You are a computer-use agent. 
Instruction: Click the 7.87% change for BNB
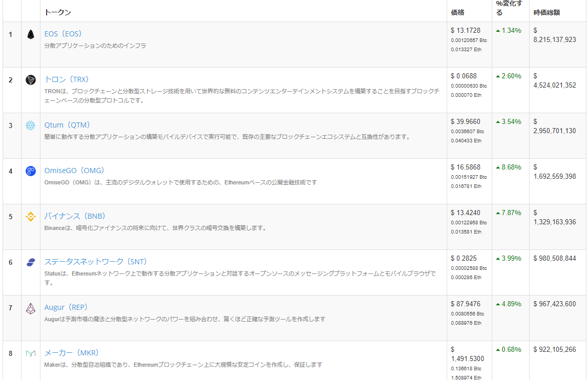(x=509, y=213)
